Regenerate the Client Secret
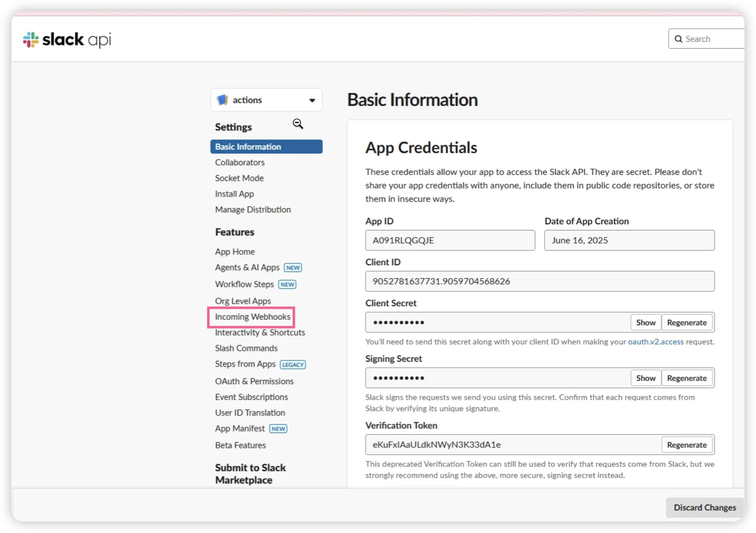Image resolution: width=756 pixels, height=533 pixels. pos(687,322)
